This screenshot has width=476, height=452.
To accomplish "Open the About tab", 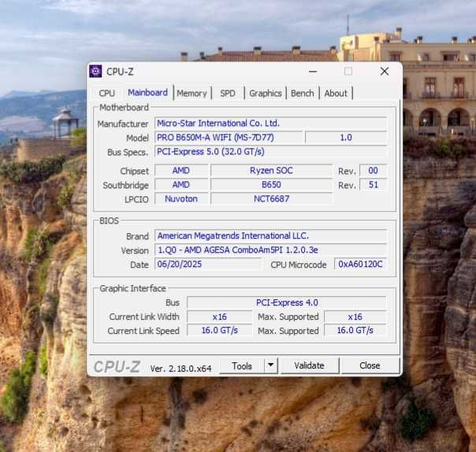I will pyautogui.click(x=336, y=93).
